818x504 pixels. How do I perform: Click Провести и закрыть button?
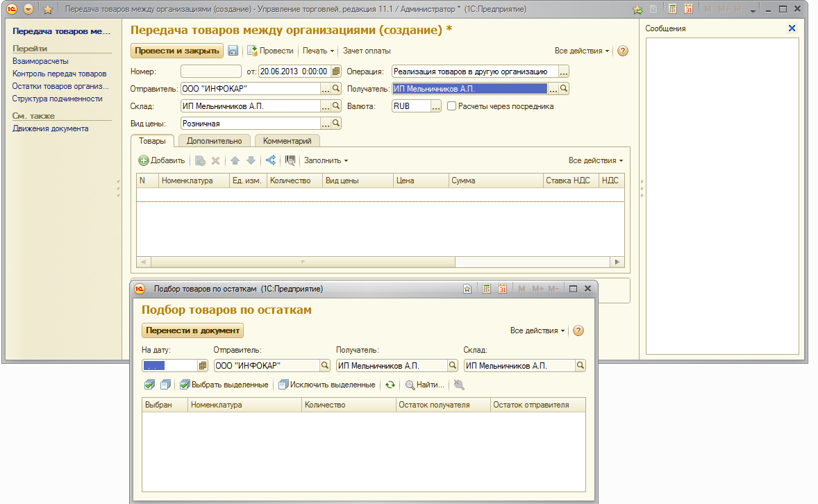[177, 51]
